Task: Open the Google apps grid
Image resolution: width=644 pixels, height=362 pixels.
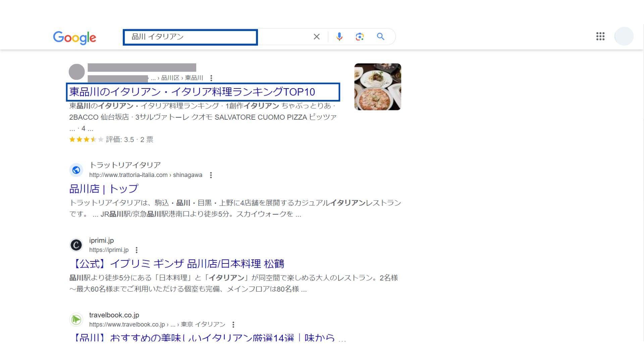Action: pos(600,36)
